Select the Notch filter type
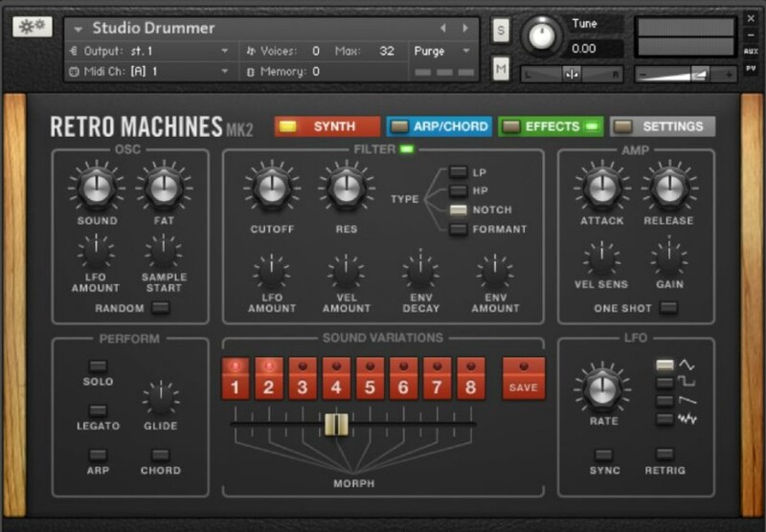766x532 pixels. point(459,210)
